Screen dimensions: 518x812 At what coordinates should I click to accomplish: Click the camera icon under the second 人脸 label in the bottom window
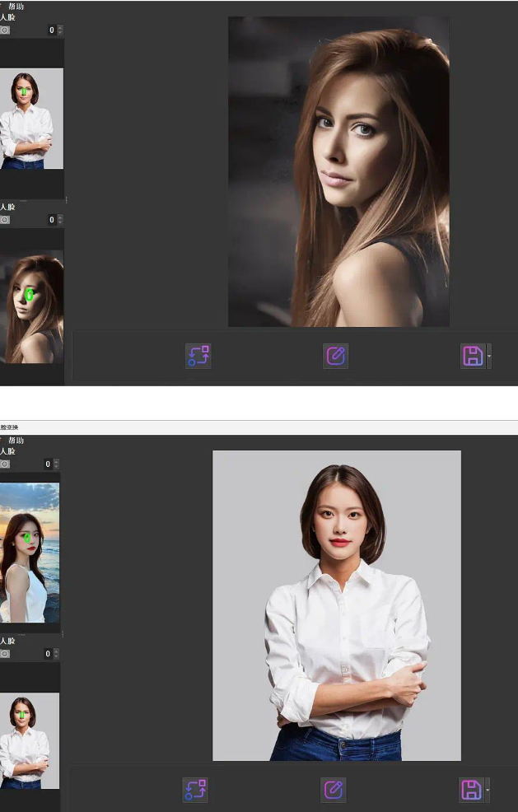pos(5,653)
